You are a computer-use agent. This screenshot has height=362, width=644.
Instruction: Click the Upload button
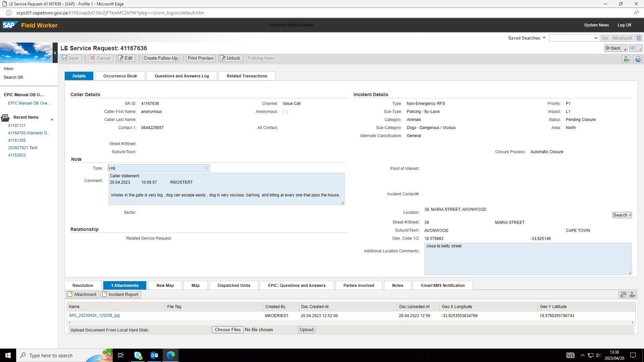click(x=307, y=329)
